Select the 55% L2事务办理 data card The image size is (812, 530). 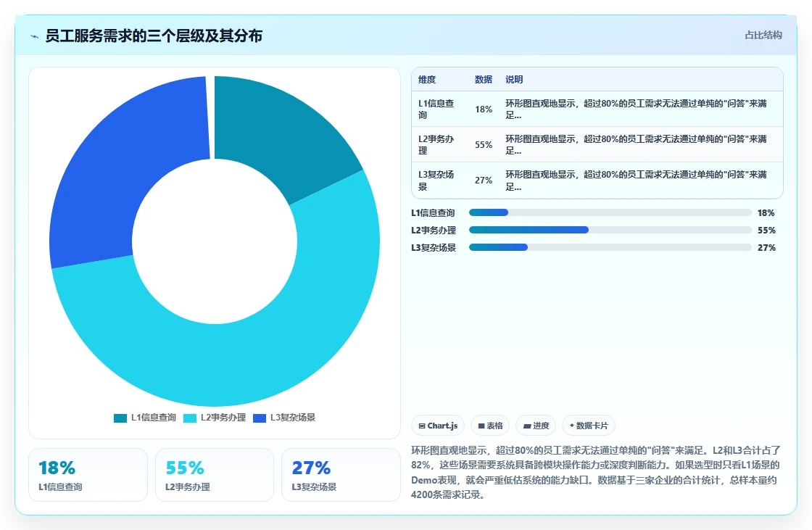pos(215,475)
